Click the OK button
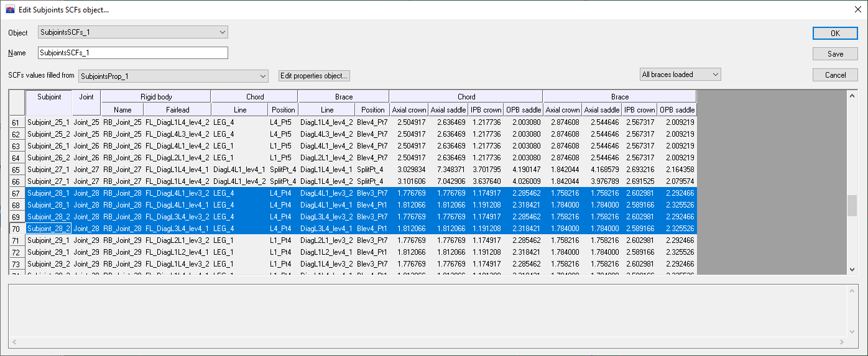Screen dimensions: 868x356 (x=835, y=34)
